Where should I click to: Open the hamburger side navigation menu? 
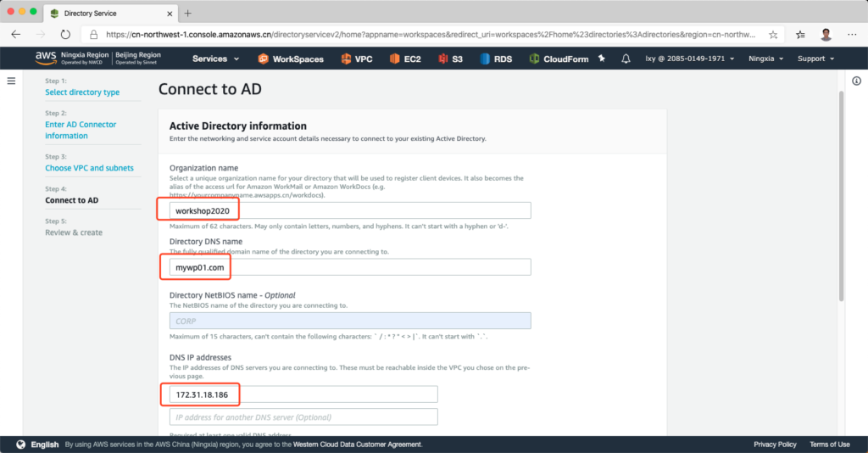coord(11,81)
